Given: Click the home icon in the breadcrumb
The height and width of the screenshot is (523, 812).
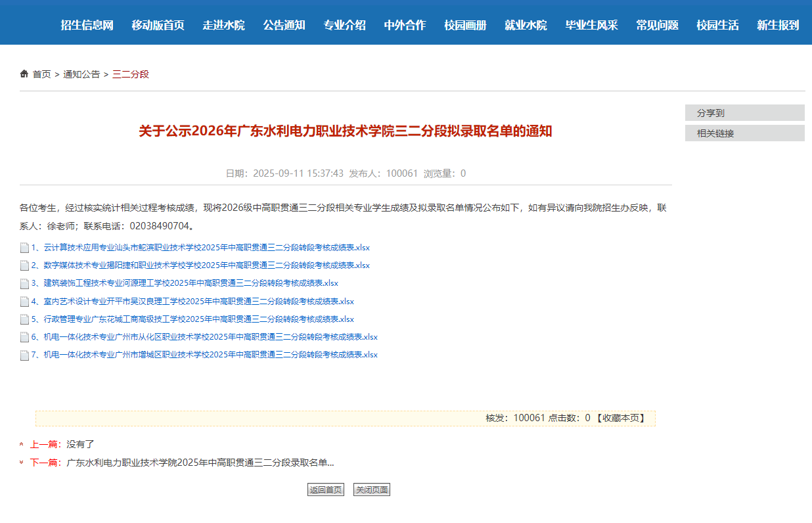Looking at the screenshot, I should [24, 74].
